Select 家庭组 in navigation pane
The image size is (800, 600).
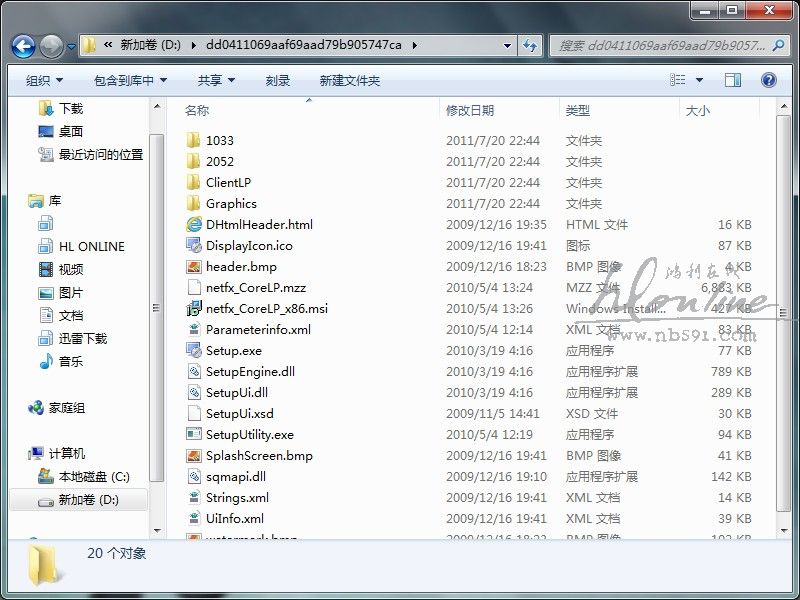[x=66, y=408]
